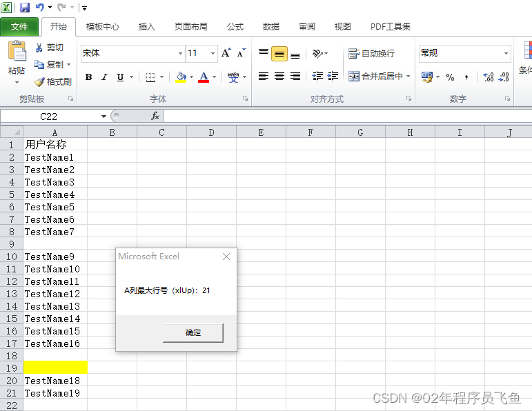The height and width of the screenshot is (411, 532).
Task: Expand the 复制 copy dropdown arrow
Action: [68, 64]
